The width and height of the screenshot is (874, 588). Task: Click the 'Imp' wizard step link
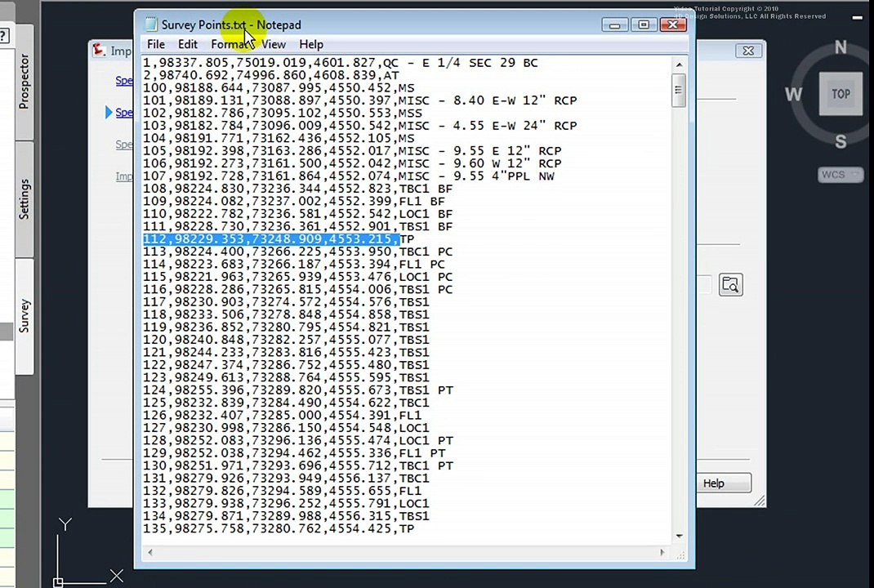click(124, 176)
